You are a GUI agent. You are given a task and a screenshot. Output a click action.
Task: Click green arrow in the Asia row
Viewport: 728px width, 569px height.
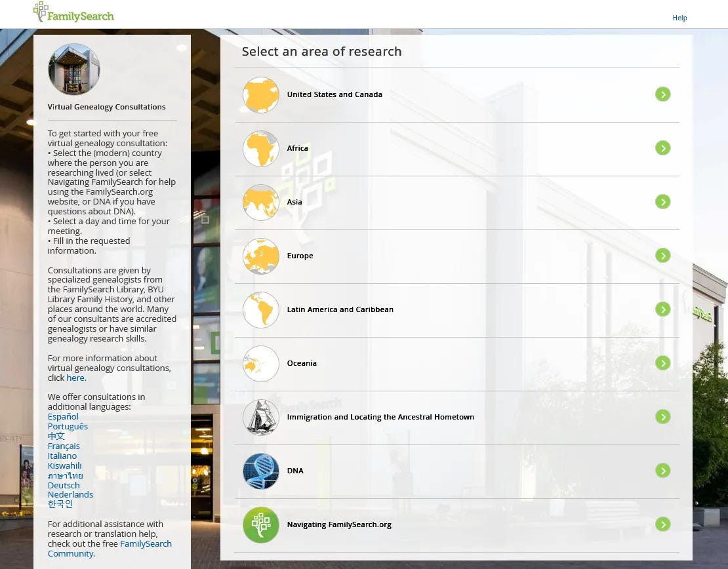pyautogui.click(x=662, y=202)
